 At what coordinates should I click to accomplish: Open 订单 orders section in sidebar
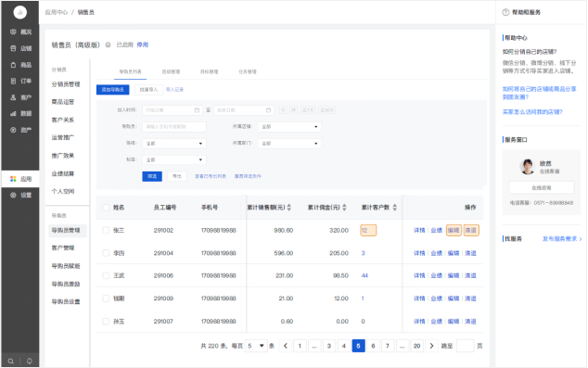[20, 81]
